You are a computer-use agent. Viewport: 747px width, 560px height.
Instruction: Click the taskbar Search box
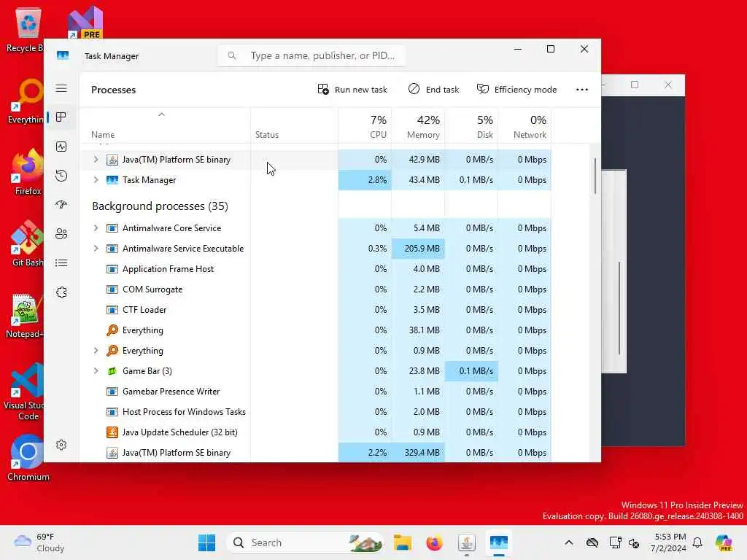click(305, 542)
